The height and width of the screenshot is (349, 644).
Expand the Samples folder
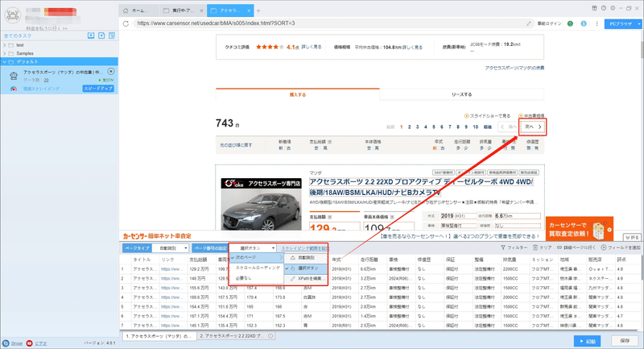5,53
